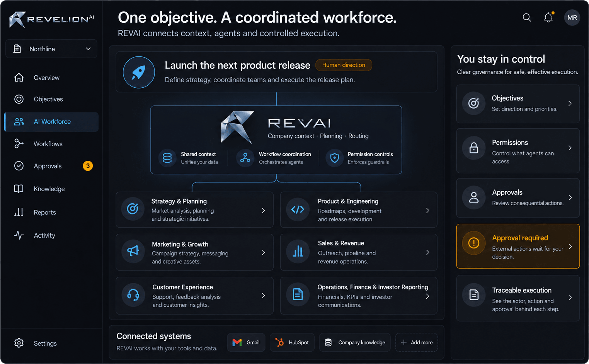Click the search magnifier icon
This screenshot has height=364, width=589.
coord(527,17)
